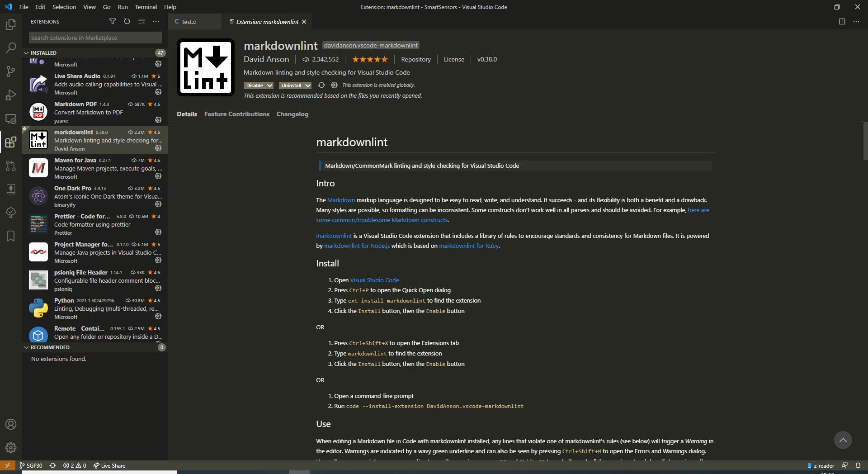This screenshot has height=474, width=868.
Task: Open the Bookmarks view in activity bar
Action: pos(11,236)
